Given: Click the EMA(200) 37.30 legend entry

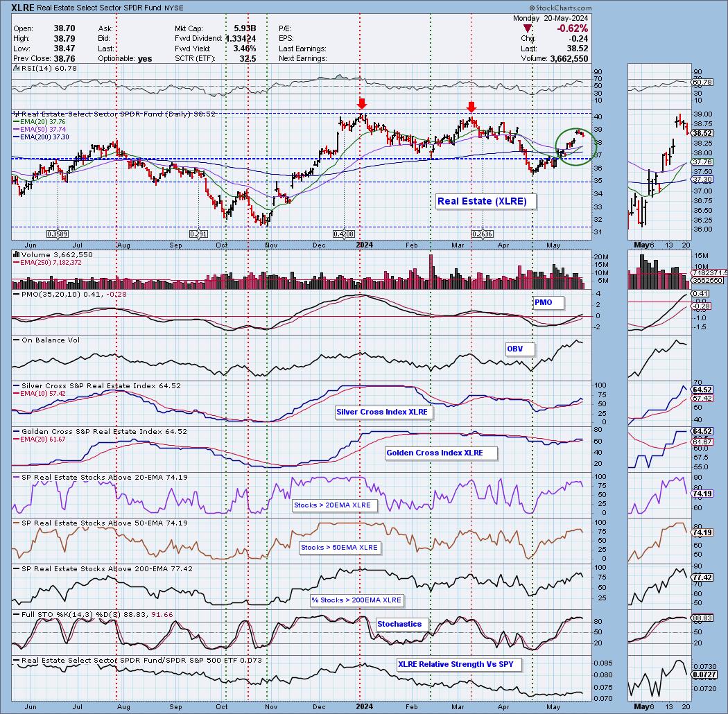Looking at the screenshot, I should pos(42,137).
